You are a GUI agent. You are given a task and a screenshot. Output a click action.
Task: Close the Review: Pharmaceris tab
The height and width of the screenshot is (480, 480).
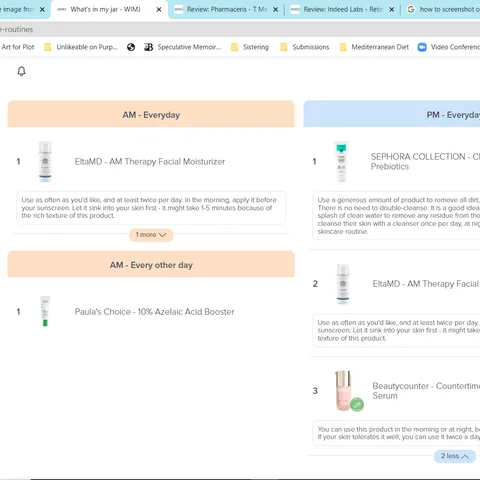click(x=276, y=10)
